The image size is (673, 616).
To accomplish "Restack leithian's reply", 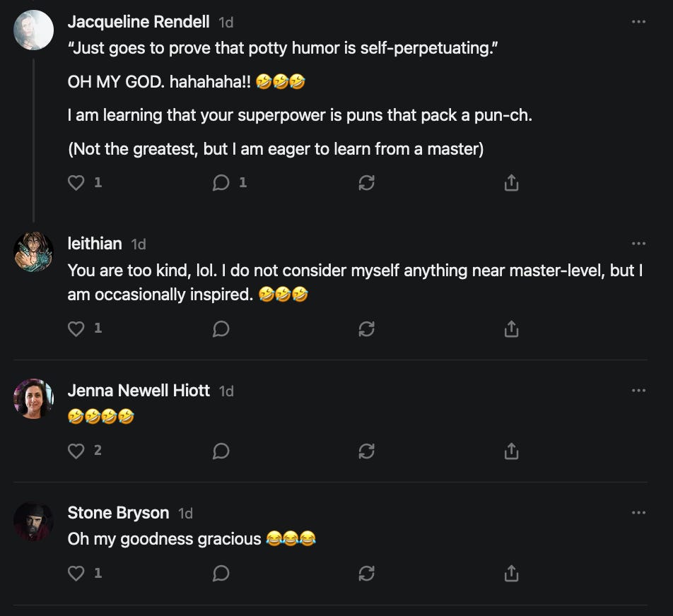I will pos(366,329).
